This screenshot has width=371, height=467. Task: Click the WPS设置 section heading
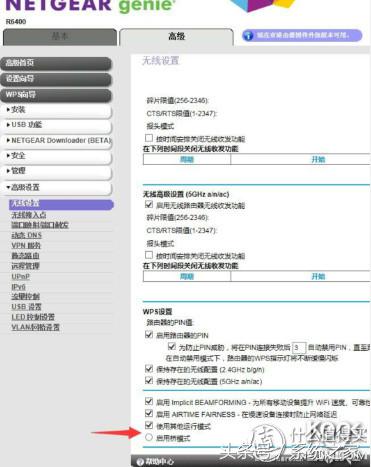tap(157, 312)
